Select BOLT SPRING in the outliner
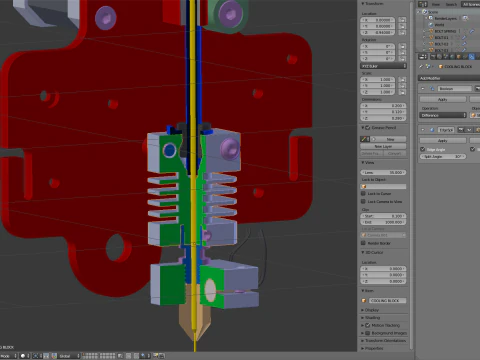This screenshot has width=480, height=360. pyautogui.click(x=445, y=31)
